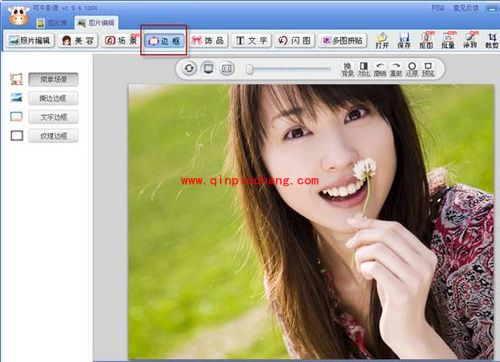Viewport: 500px width, 362px height.
Task: Click the 打开 open file icon
Action: 382,41
